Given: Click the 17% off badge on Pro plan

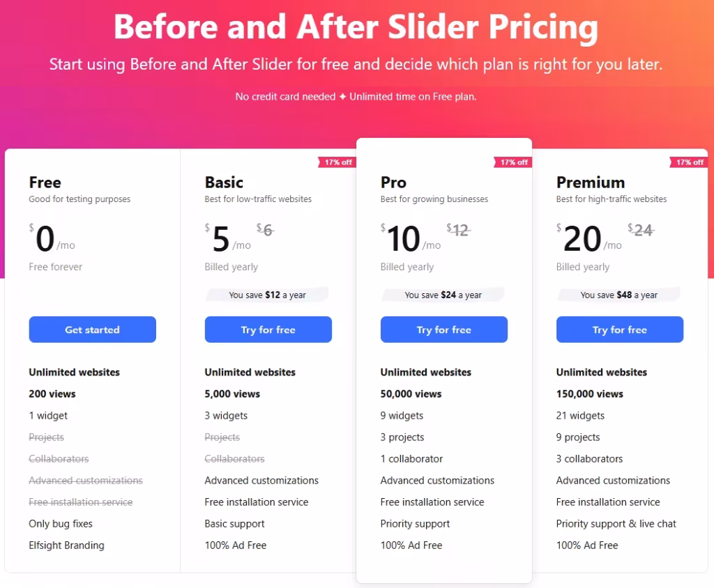Looking at the screenshot, I should pyautogui.click(x=513, y=162).
